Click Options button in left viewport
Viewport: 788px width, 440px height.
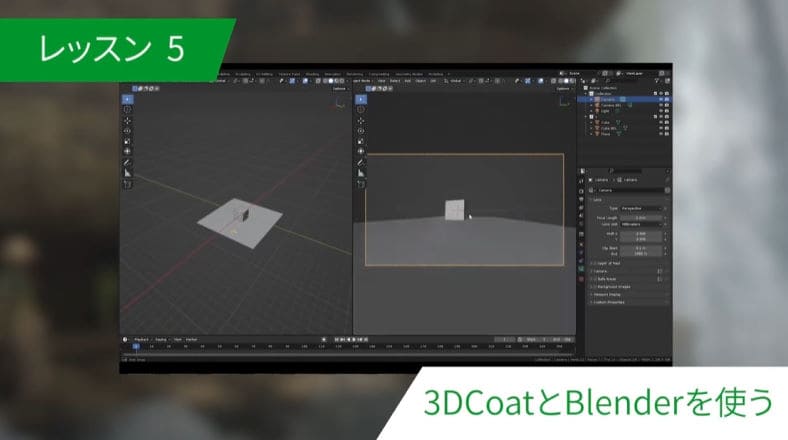coord(339,89)
